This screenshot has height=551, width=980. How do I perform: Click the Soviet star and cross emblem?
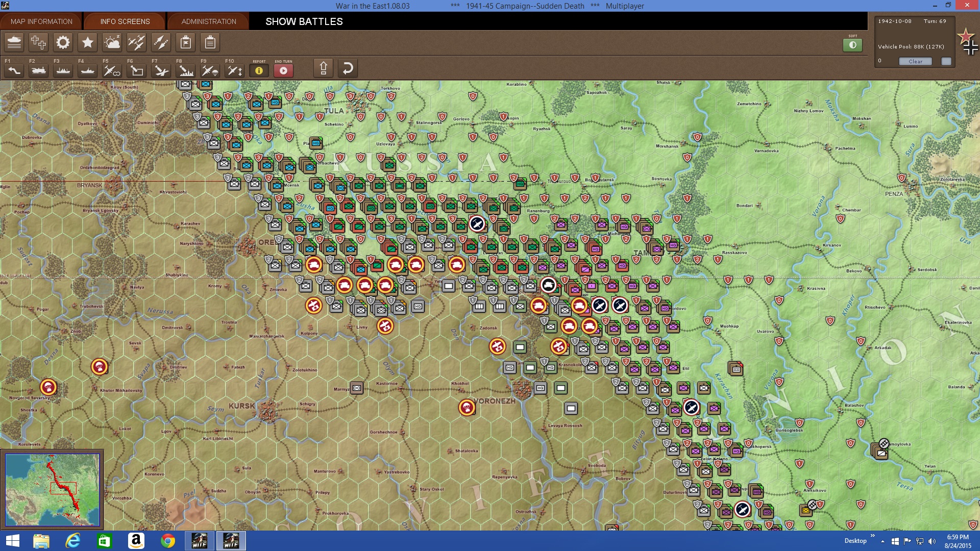coord(968,42)
